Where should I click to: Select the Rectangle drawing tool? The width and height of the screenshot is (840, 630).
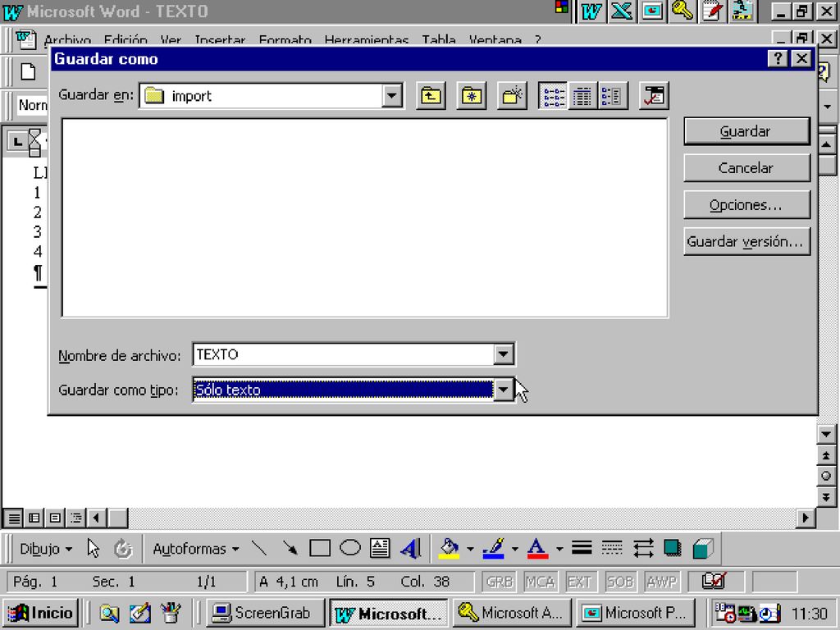tap(320, 549)
